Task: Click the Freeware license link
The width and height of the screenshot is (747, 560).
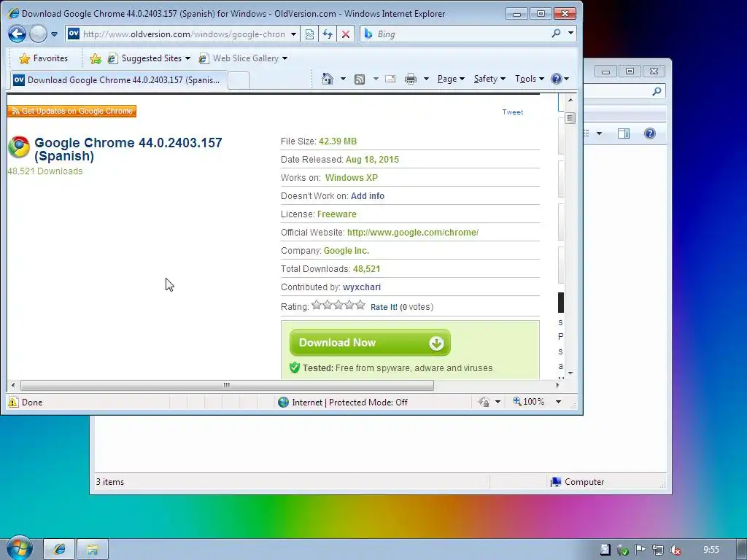Action: pyautogui.click(x=337, y=214)
